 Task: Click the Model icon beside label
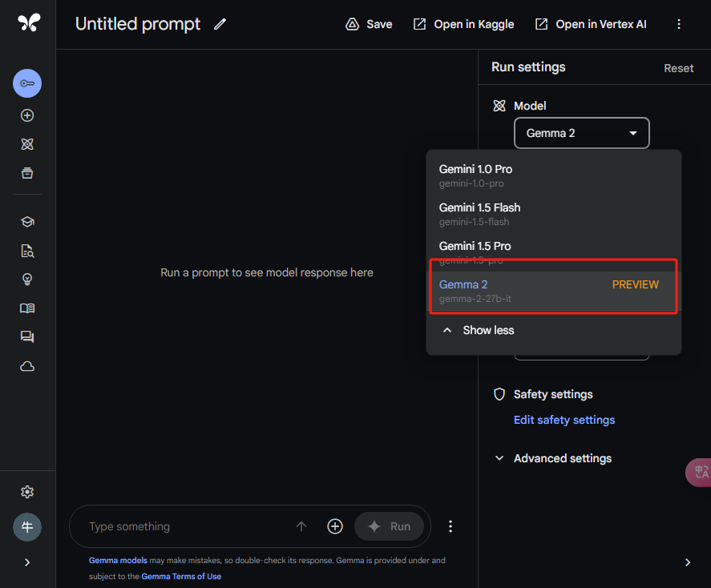click(x=499, y=106)
